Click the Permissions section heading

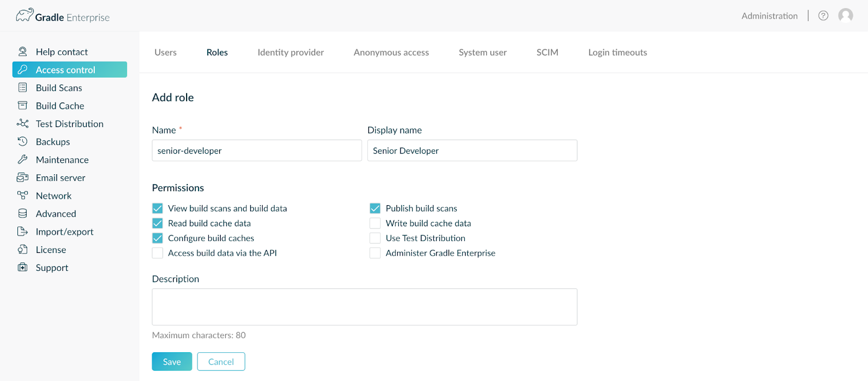[178, 188]
